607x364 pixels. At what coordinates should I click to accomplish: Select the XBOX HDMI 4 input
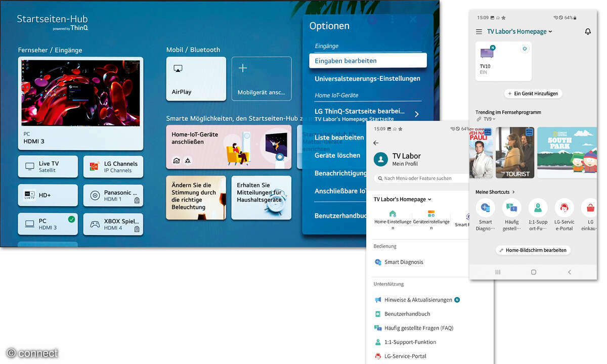[113, 224]
